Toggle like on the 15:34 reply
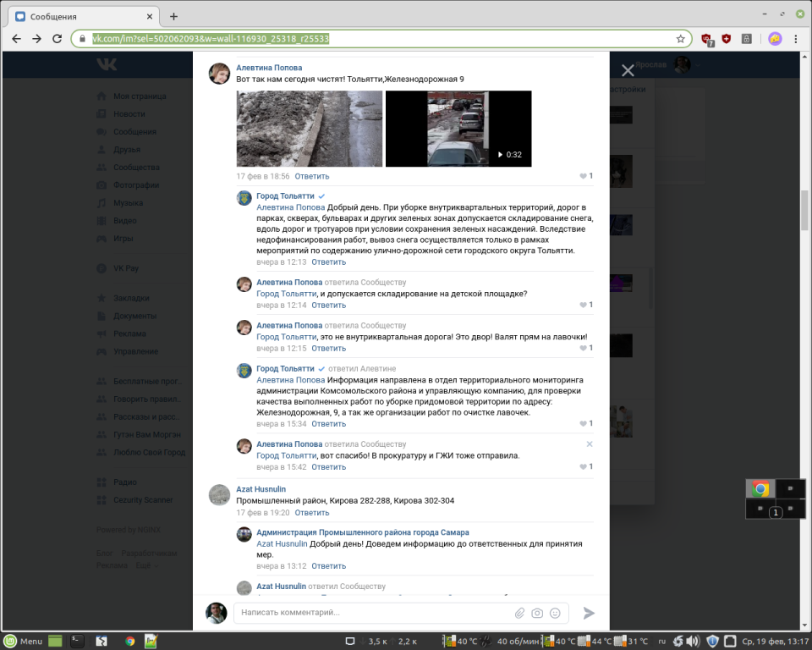Image resolution: width=812 pixels, height=650 pixels. [x=585, y=423]
